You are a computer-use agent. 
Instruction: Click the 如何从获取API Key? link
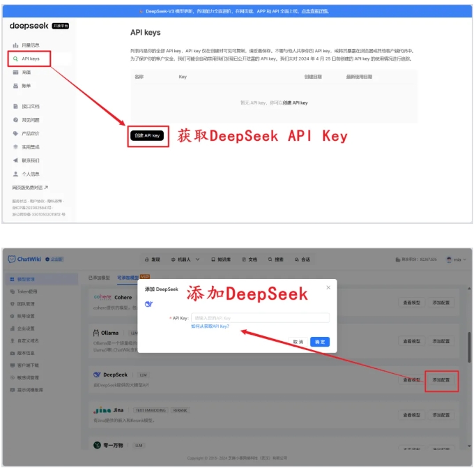[x=210, y=326]
